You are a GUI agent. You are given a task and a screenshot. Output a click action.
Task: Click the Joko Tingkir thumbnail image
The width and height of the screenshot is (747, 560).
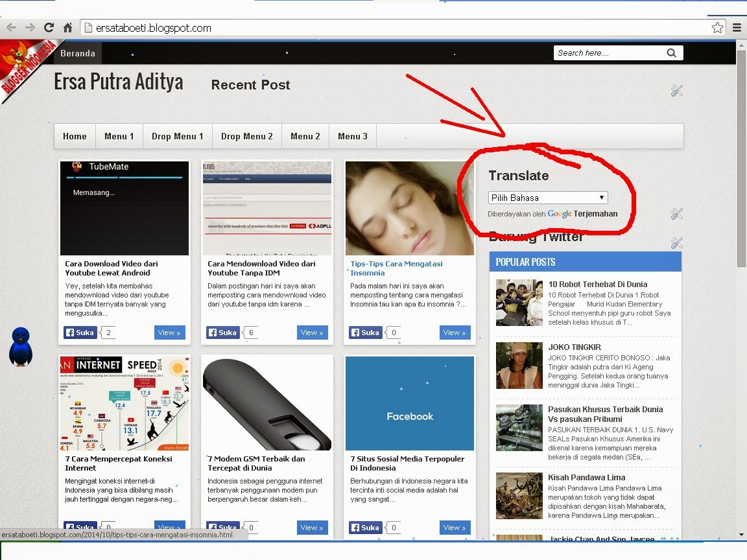519,366
